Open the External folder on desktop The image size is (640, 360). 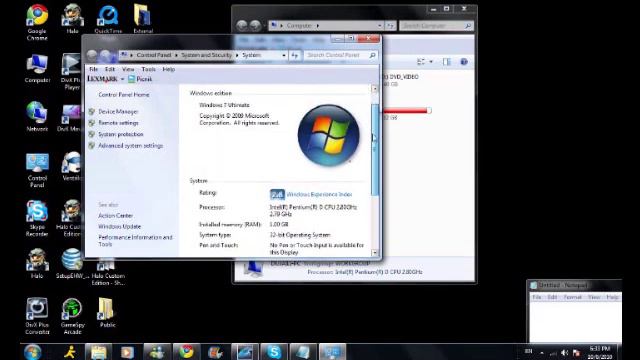(143, 19)
